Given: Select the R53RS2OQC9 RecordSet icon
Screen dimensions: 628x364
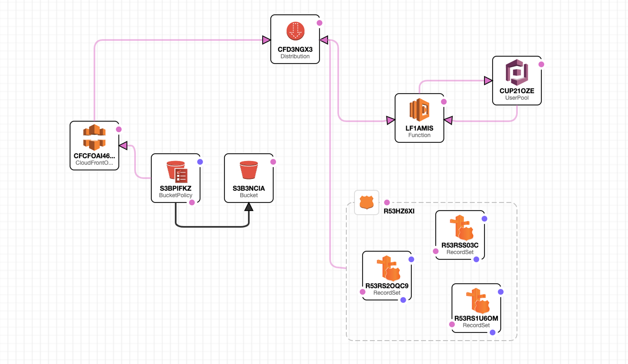Looking at the screenshot, I should tap(388, 268).
